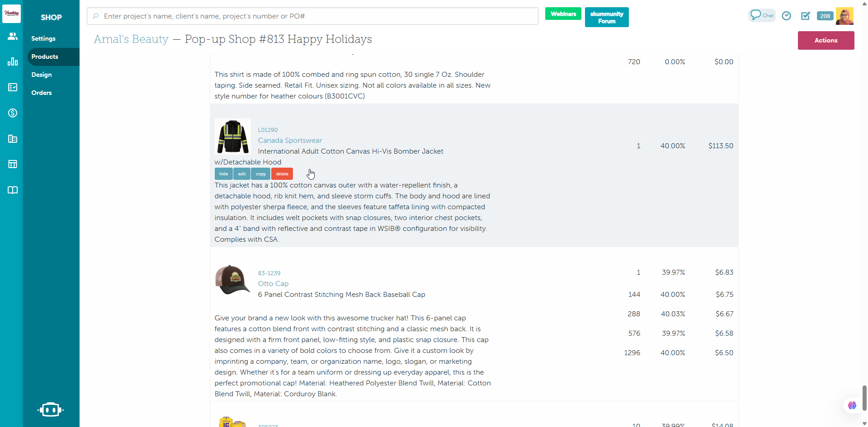This screenshot has height=427, width=868.
Task: Click the open book icon in sidebar
Action: coord(12,190)
